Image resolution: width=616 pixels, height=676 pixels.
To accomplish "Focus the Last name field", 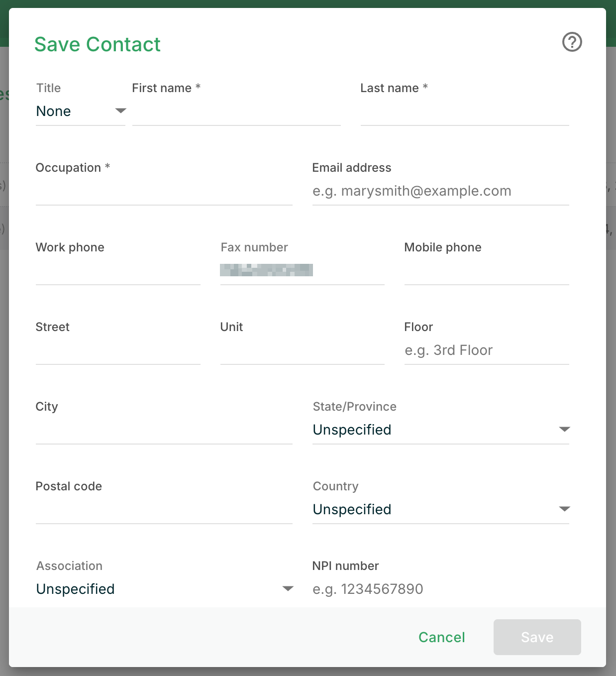I will point(464,113).
